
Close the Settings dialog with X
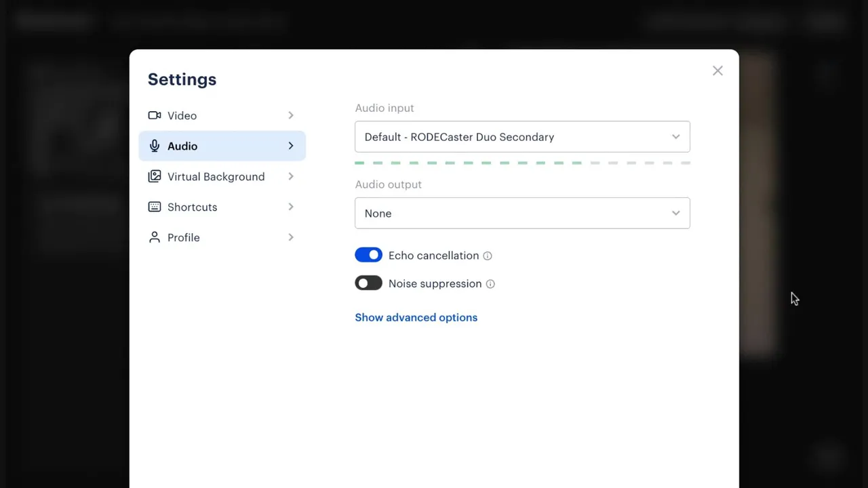(x=717, y=70)
